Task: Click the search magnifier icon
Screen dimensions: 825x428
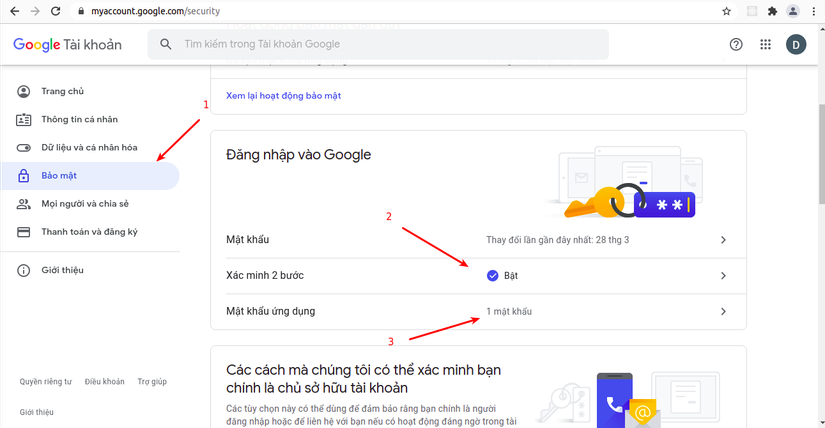Action: coord(166,44)
